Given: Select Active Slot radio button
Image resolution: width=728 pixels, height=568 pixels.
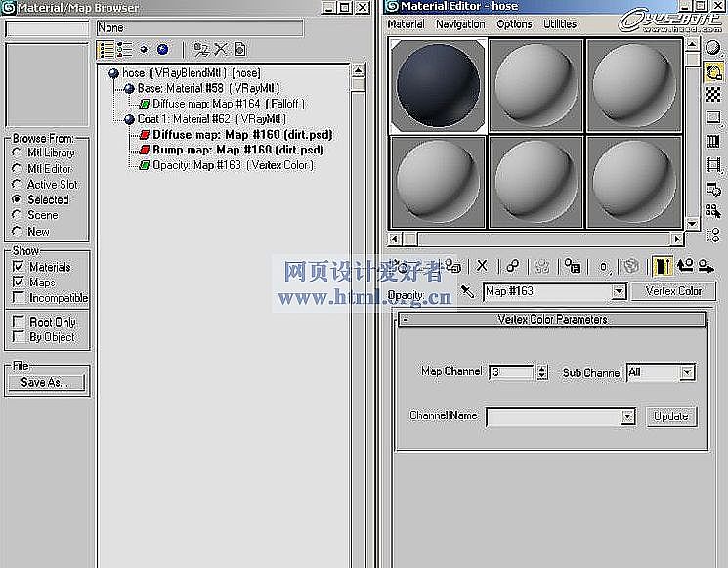Looking at the screenshot, I should 17,184.
